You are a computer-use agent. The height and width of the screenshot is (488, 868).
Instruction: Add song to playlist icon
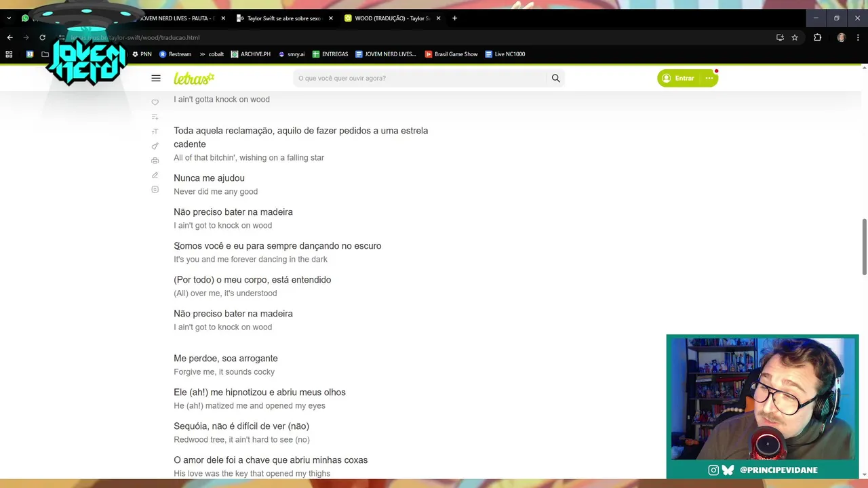coord(155,117)
